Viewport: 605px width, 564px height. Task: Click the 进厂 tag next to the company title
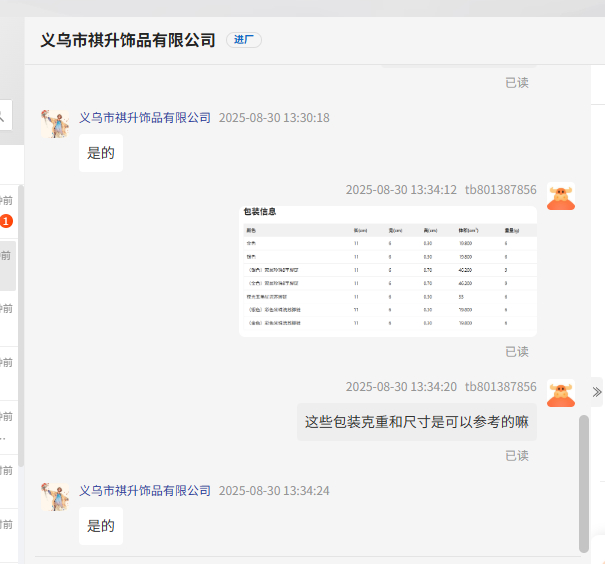244,40
